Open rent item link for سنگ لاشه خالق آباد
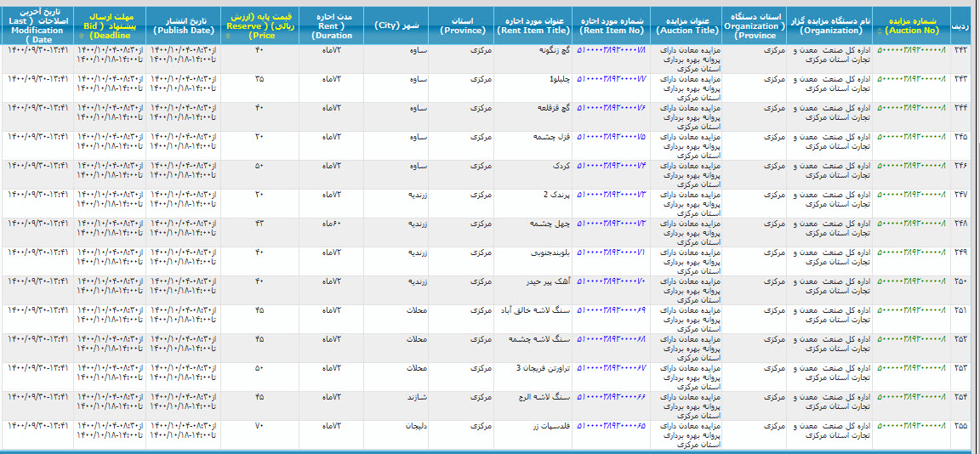The height and width of the screenshot is (454, 980). (x=612, y=310)
